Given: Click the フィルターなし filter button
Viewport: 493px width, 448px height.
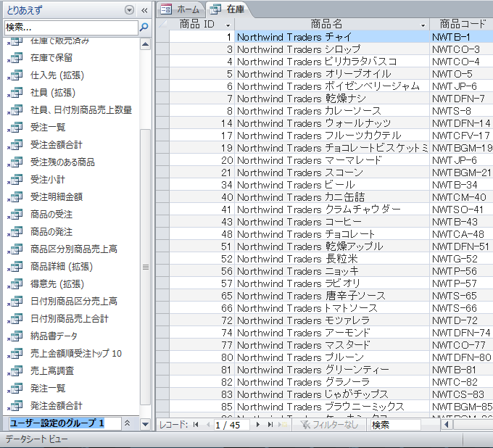Looking at the screenshot, I should point(328,425).
